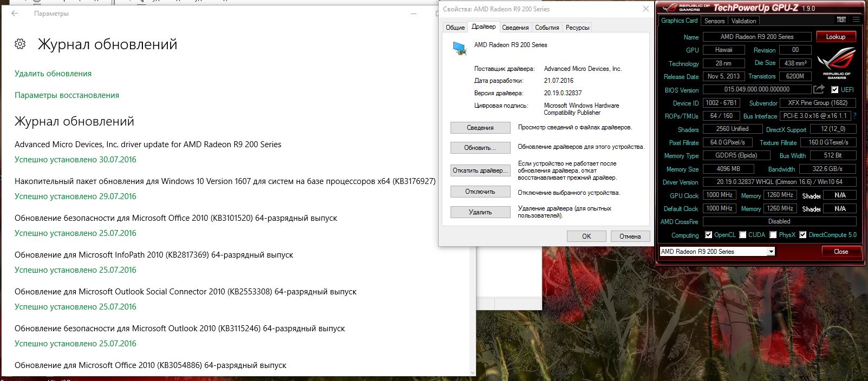The width and height of the screenshot is (868, 381).
Task: Click the driver version text 20.19.0.32837 in properties
Action: [x=563, y=93]
